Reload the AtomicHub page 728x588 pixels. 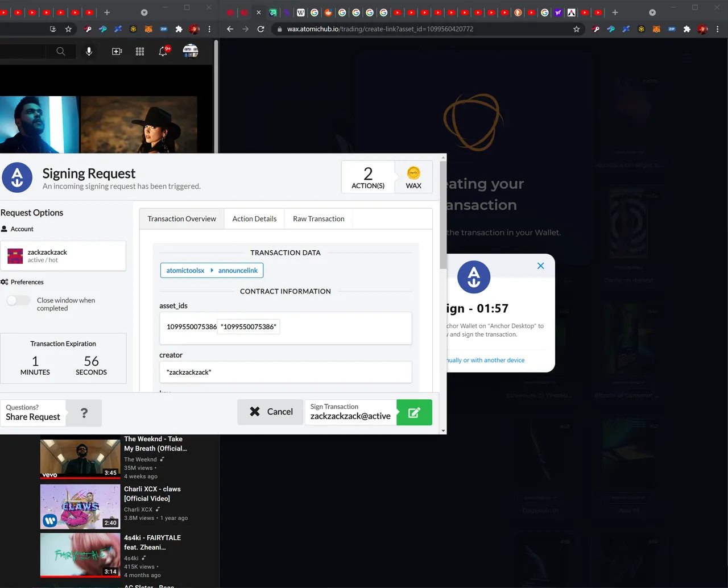(260, 29)
